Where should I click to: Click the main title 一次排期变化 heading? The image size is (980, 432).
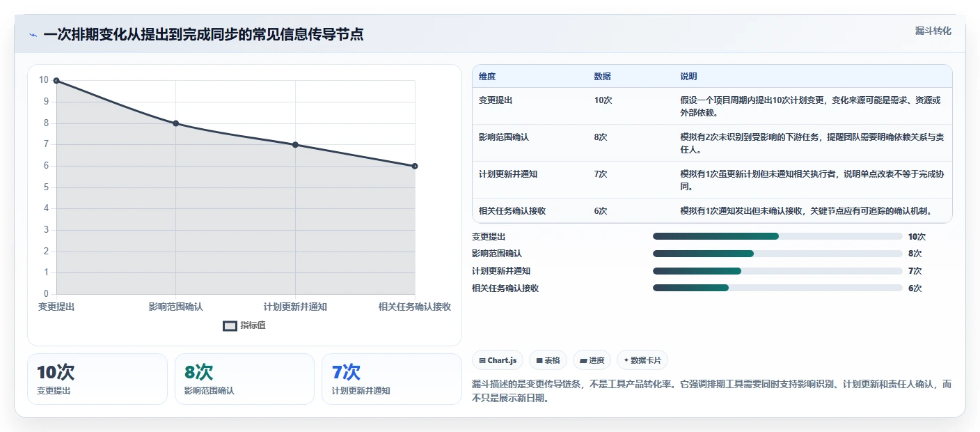tap(203, 34)
